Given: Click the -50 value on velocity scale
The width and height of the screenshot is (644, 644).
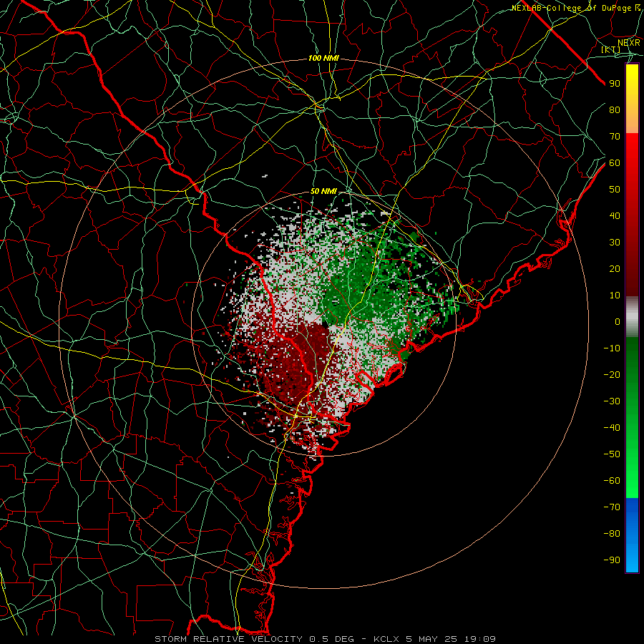Looking at the screenshot, I should click(x=612, y=454).
